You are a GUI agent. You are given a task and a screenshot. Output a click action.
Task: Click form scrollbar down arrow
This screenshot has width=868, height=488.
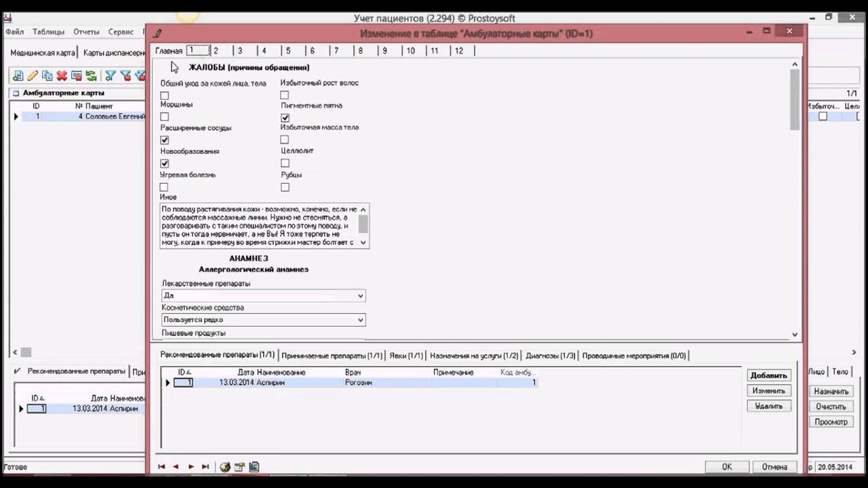click(795, 335)
